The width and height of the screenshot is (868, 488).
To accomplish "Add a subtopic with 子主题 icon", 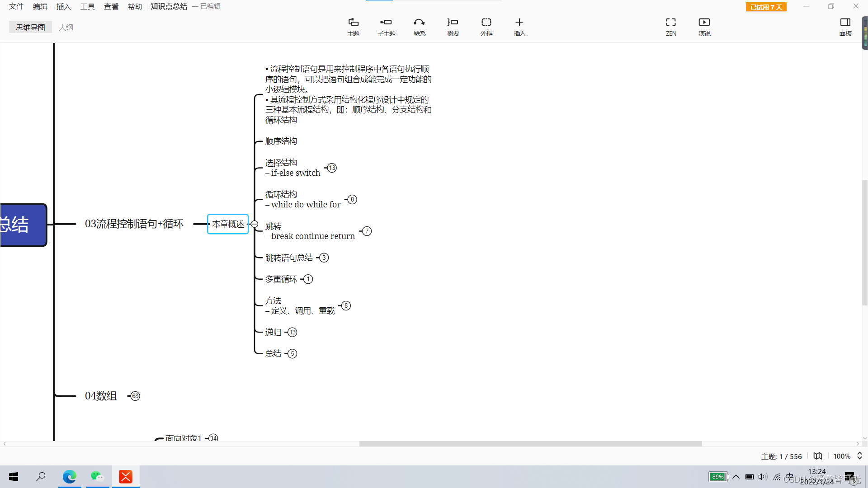I will click(x=386, y=27).
